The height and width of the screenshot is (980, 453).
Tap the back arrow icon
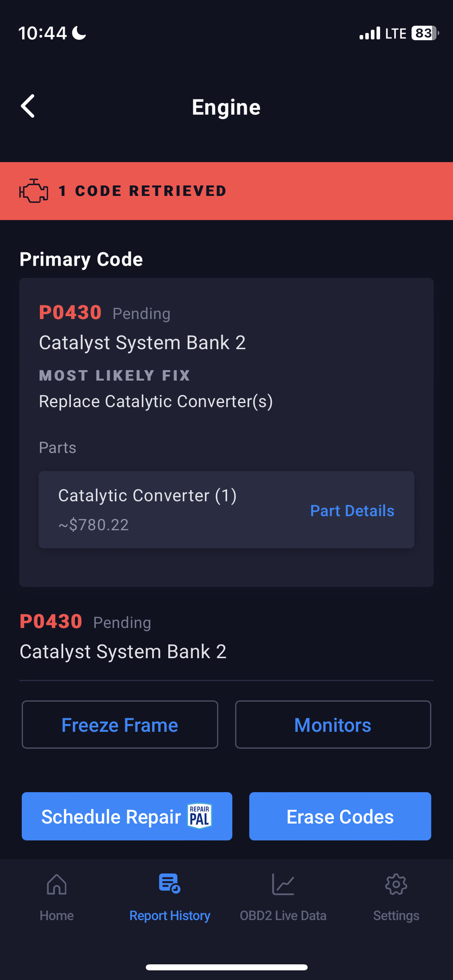(x=28, y=106)
